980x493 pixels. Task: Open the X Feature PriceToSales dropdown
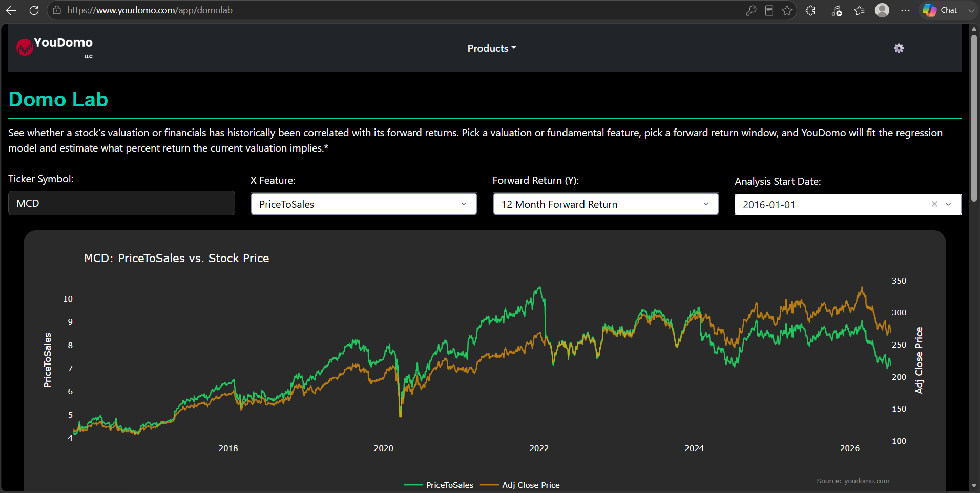364,204
